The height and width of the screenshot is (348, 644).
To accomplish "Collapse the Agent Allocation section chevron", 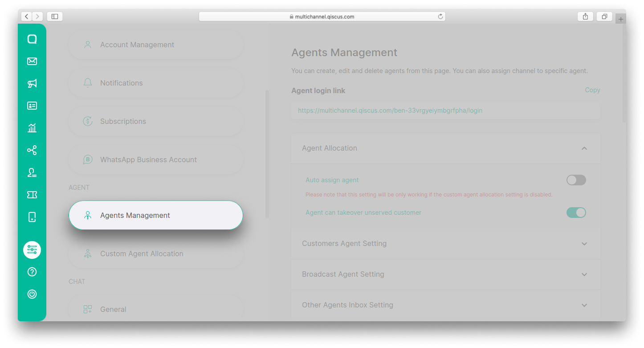I will pyautogui.click(x=584, y=148).
